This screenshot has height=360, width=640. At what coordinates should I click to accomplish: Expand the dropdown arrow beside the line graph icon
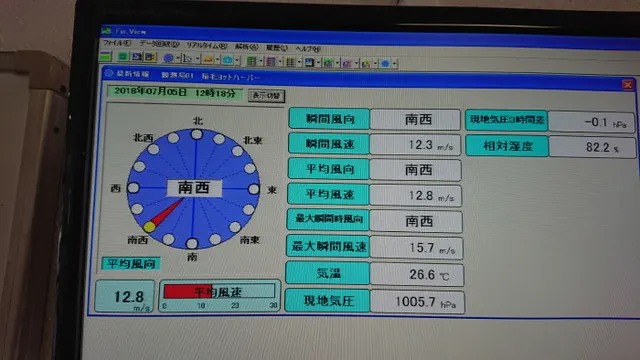[198, 59]
